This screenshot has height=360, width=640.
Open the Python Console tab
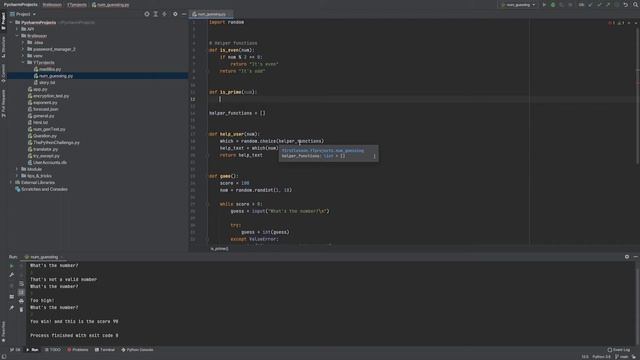click(137, 350)
